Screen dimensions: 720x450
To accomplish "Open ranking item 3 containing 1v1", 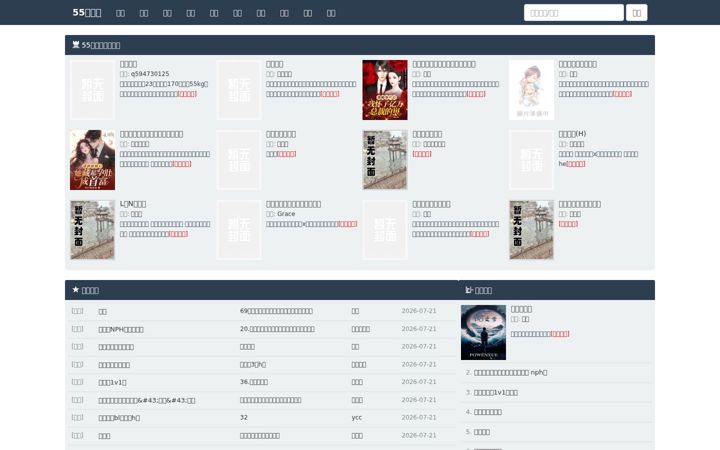I will [x=496, y=393].
